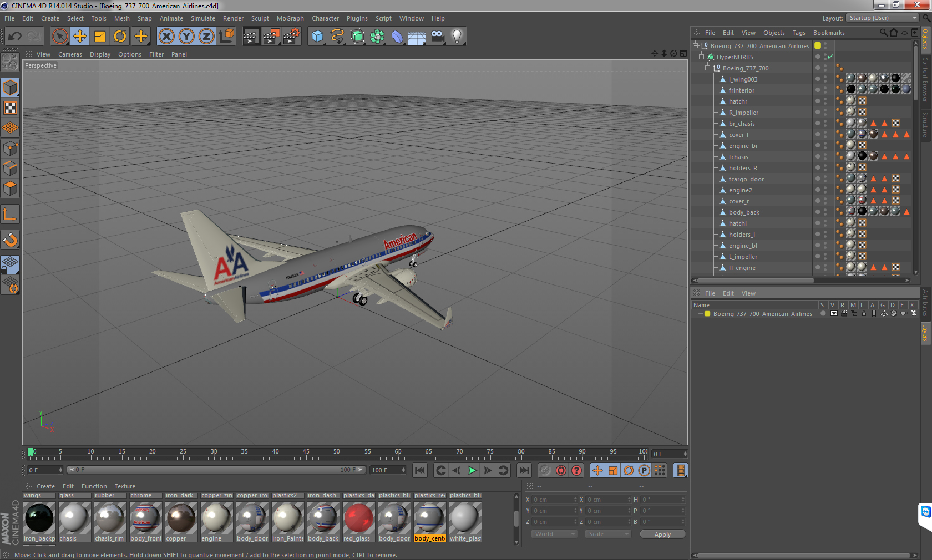Activate the Scale tool
The image size is (932, 560).
pyautogui.click(x=100, y=37)
